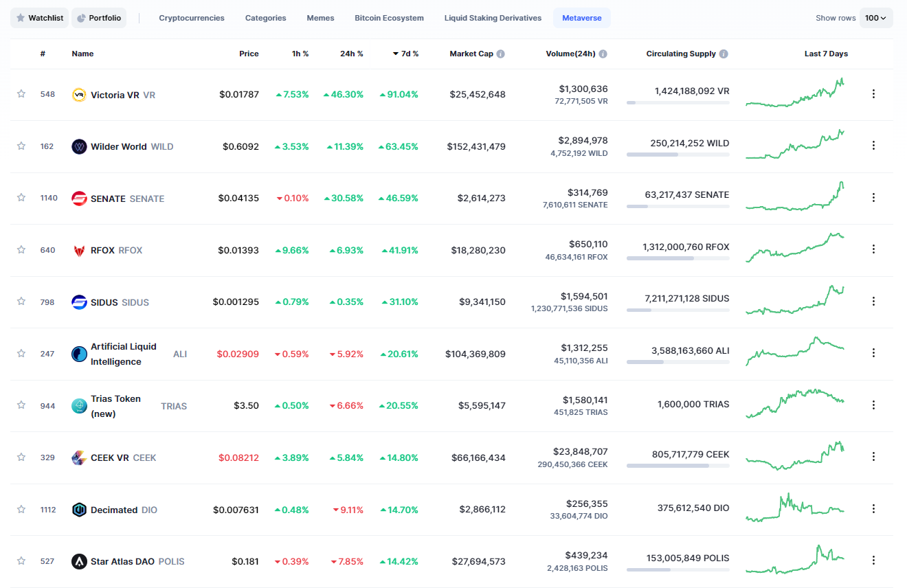907x588 pixels.
Task: Select the Liquid Staking Derivatives tab
Action: (x=493, y=18)
